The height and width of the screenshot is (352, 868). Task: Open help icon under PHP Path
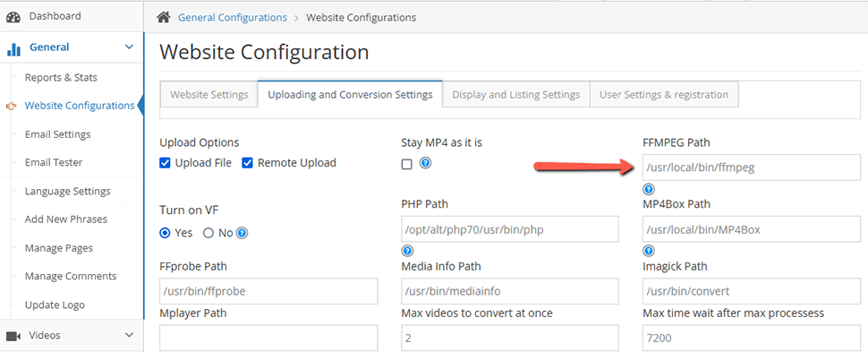(407, 251)
